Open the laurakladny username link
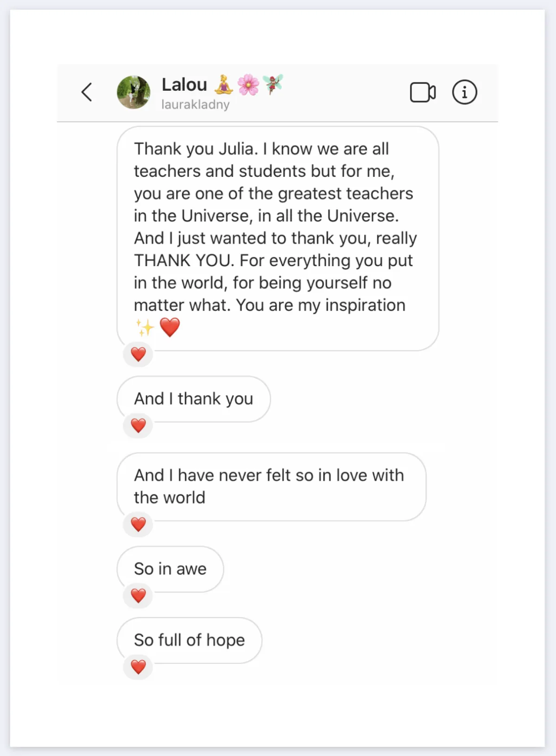The width and height of the screenshot is (556, 756). [x=196, y=105]
